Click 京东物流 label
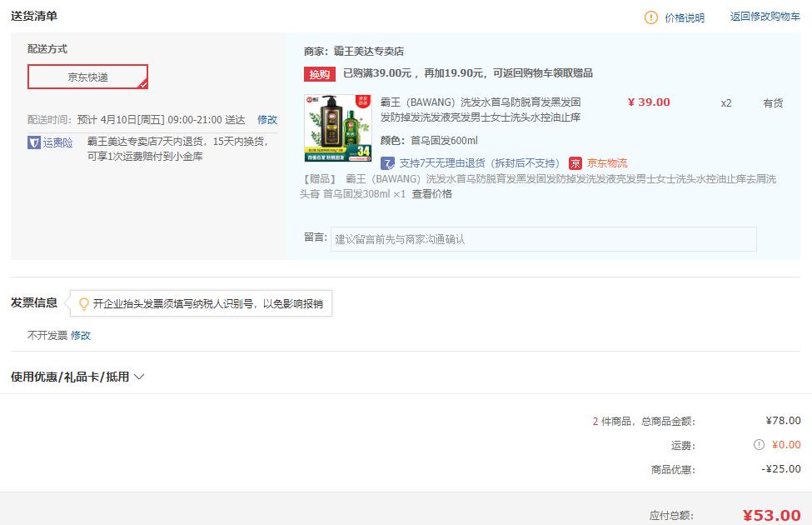Image resolution: width=812 pixels, height=525 pixels. [607, 163]
